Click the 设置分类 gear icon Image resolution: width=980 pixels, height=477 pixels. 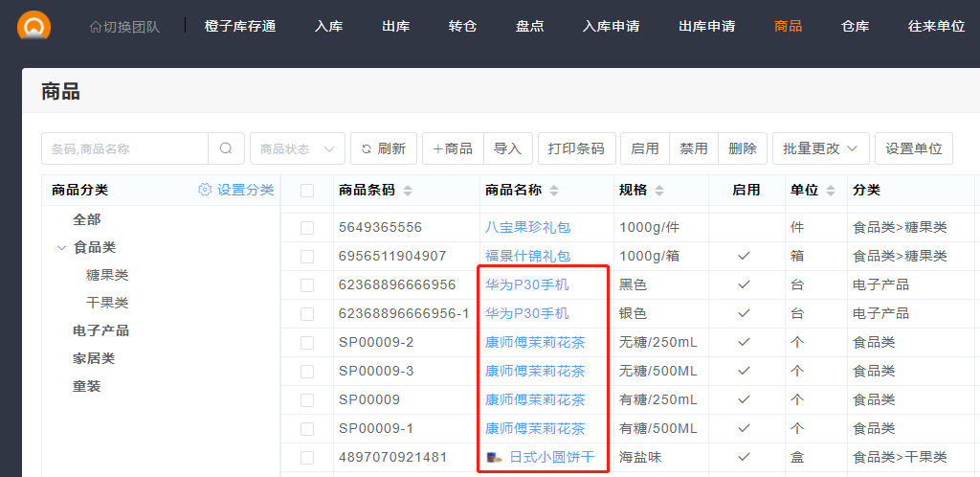click(x=204, y=190)
